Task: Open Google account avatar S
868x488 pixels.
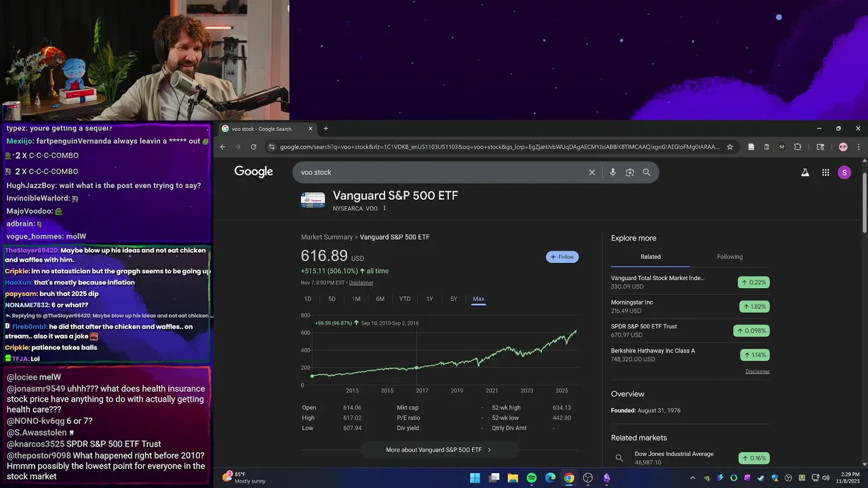Action: click(844, 172)
